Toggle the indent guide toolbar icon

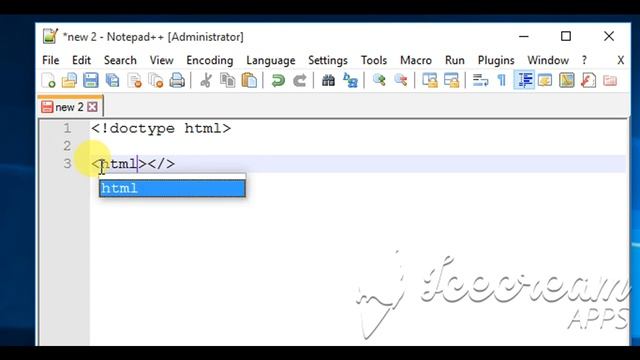[x=524, y=80]
